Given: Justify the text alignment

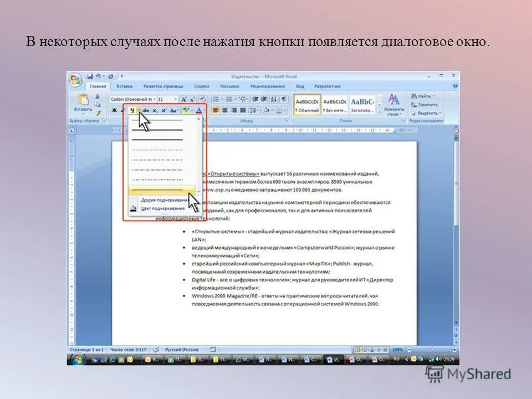Looking at the screenshot, I should 243,110.
